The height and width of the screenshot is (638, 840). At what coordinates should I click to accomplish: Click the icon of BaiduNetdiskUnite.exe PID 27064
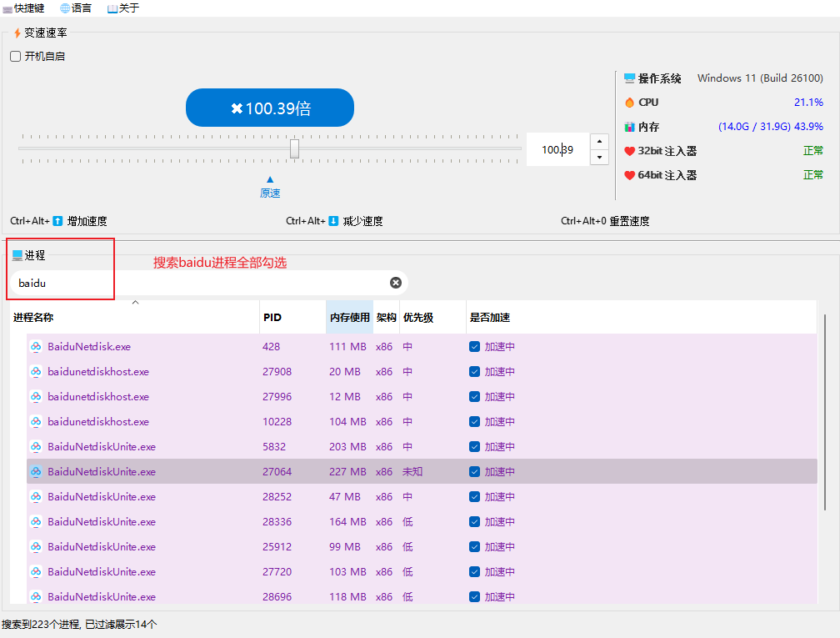pos(36,472)
